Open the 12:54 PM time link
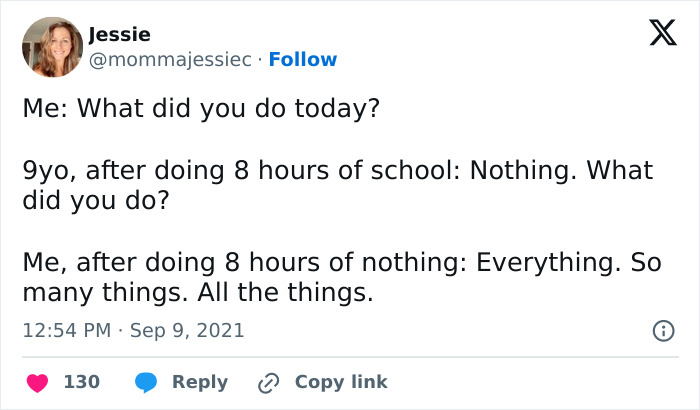Screen dimensions: 700x410 pyautogui.click(x=64, y=330)
